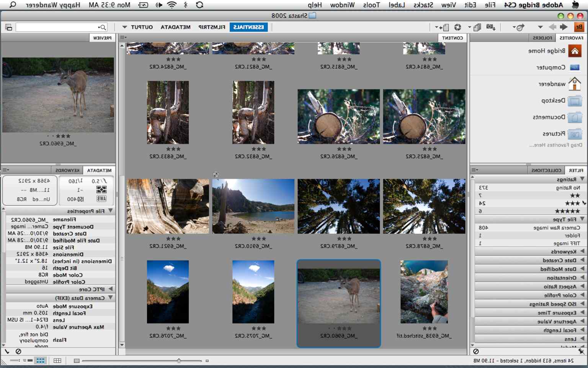Switch to the ESSENTIALS workspace
Image resolution: width=588 pixels, height=368 pixels.
tap(248, 27)
